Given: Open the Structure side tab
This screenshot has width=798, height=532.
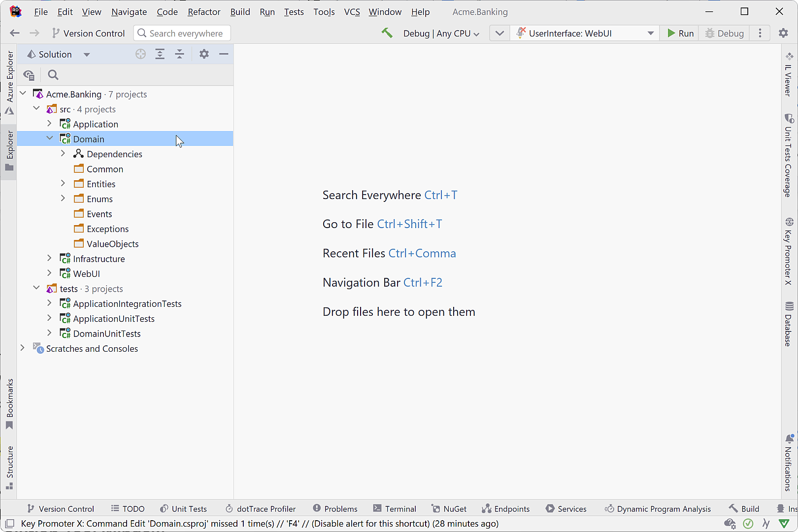Looking at the screenshot, I should [x=9, y=468].
